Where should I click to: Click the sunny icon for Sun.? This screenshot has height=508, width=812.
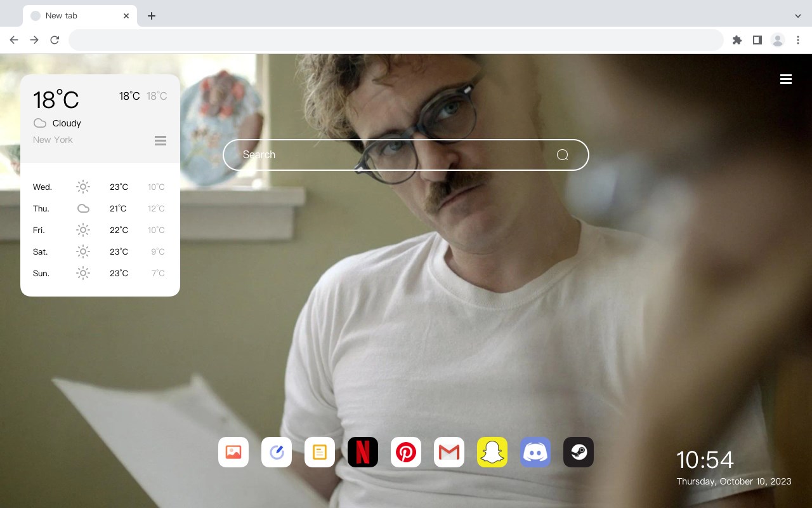coord(83,273)
